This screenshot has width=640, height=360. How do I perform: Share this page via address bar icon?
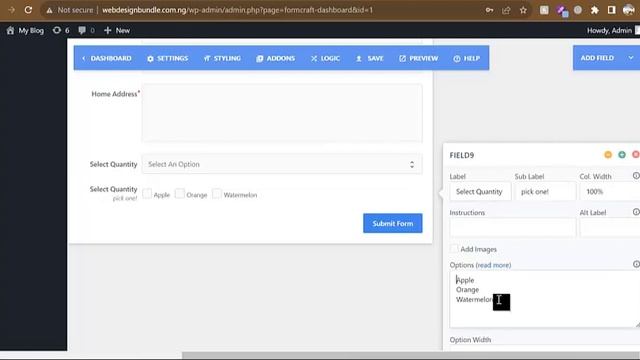(506, 10)
